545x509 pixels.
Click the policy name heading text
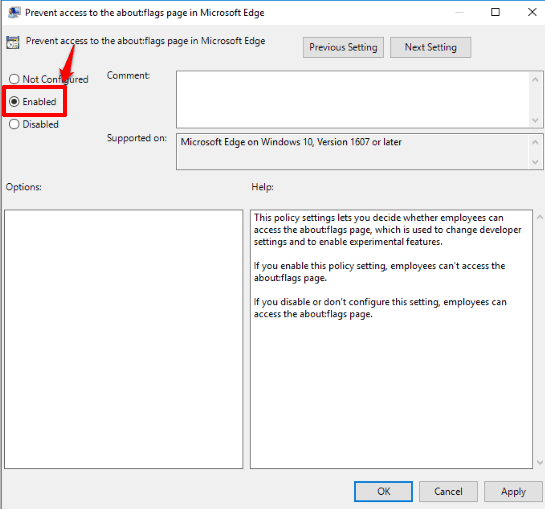pyautogui.click(x=145, y=41)
